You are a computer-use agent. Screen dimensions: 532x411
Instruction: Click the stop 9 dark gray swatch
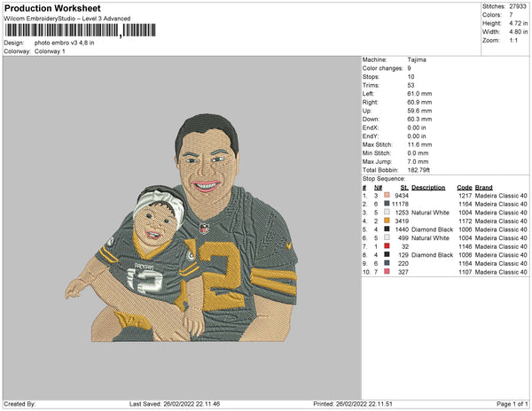click(x=387, y=263)
